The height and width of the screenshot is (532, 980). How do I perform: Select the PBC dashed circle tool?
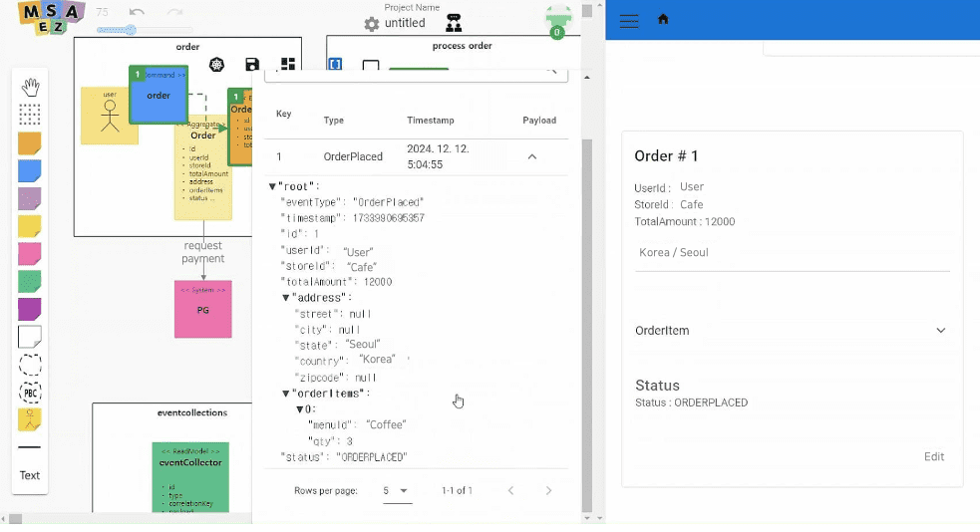(x=30, y=392)
